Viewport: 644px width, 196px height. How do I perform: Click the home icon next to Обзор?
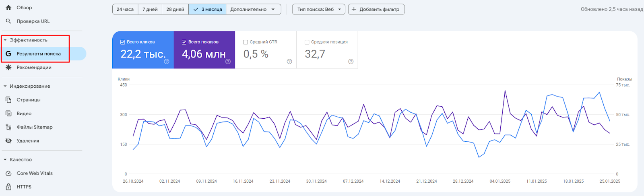point(8,8)
